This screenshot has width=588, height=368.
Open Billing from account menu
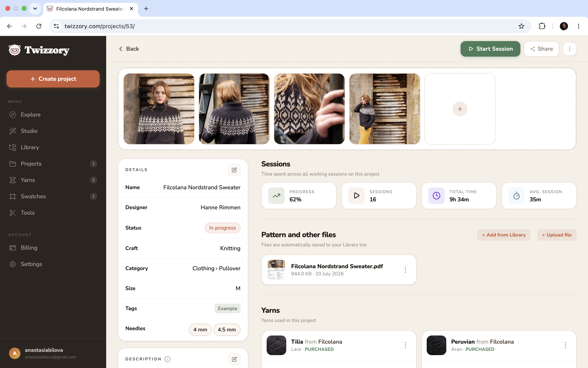coord(53,248)
